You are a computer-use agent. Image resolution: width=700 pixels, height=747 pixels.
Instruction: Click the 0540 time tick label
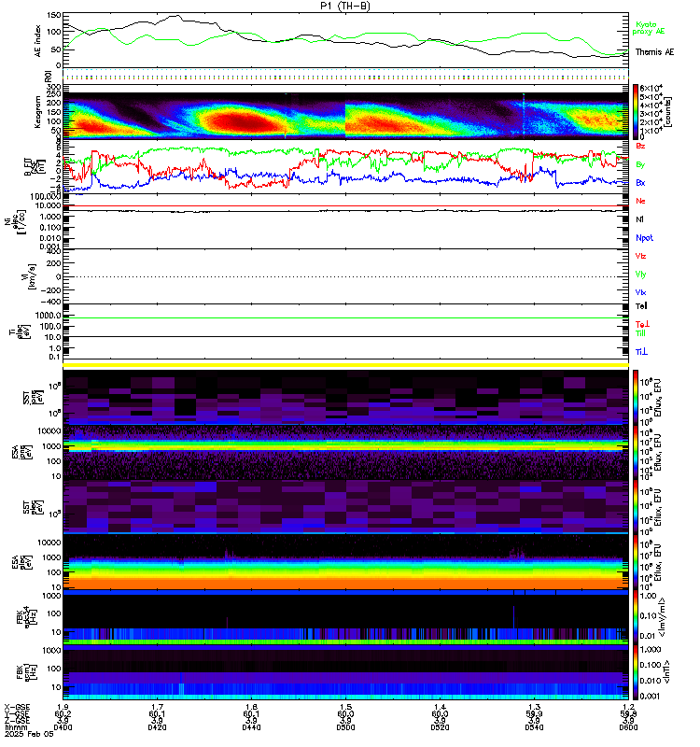(534, 727)
